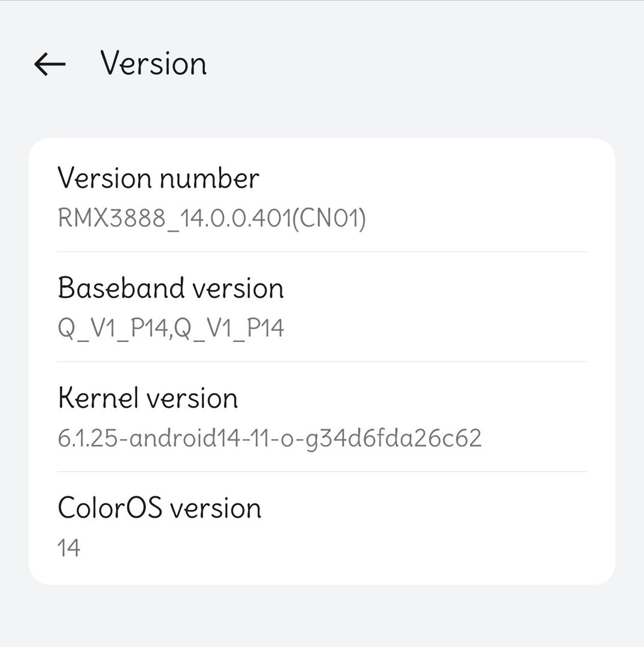Select the RMX3888 model code text

pyautogui.click(x=111, y=218)
